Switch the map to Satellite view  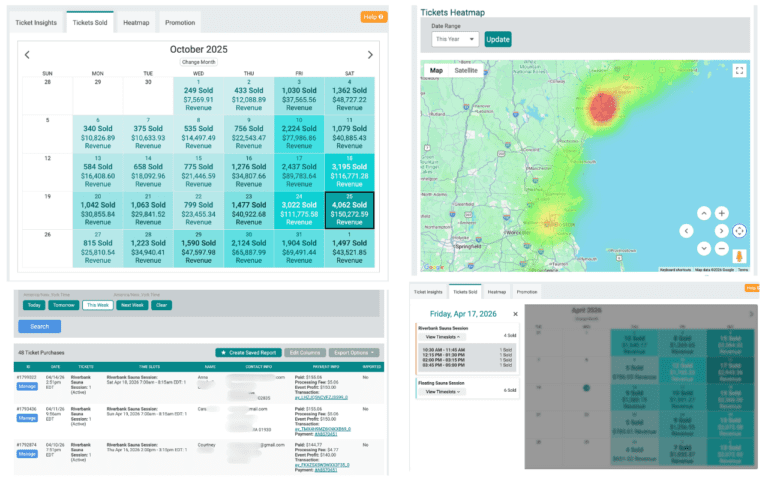[466, 71]
